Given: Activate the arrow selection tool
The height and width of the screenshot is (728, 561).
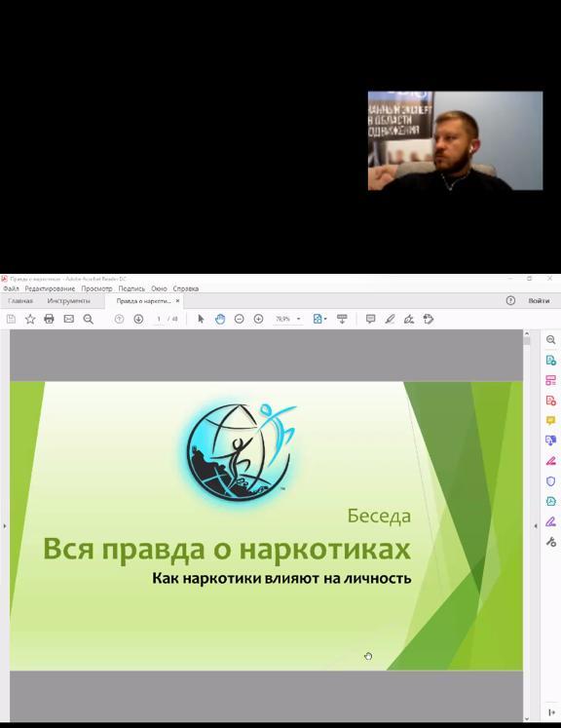Looking at the screenshot, I should (201, 319).
